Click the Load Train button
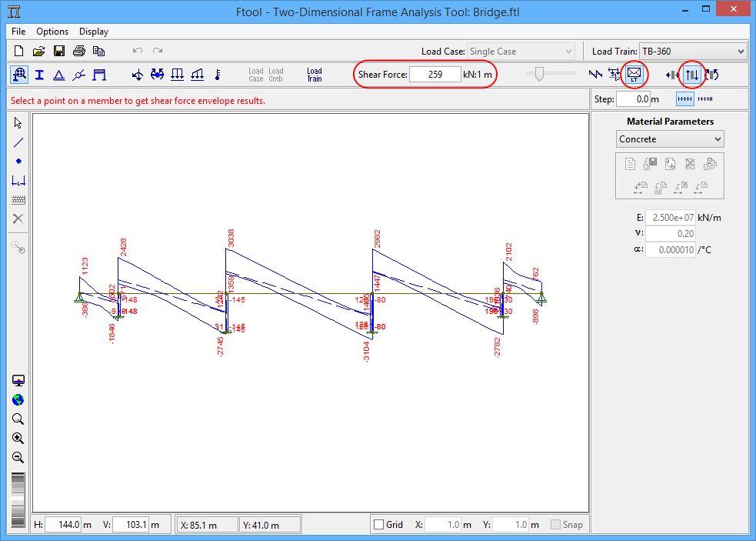 [315, 75]
